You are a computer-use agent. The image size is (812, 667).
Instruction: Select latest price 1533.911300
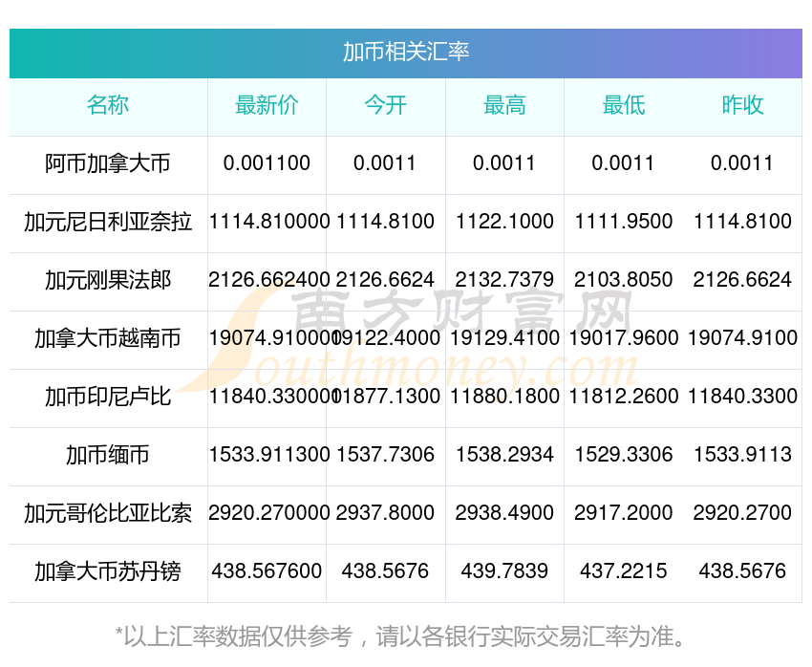[x=268, y=455]
